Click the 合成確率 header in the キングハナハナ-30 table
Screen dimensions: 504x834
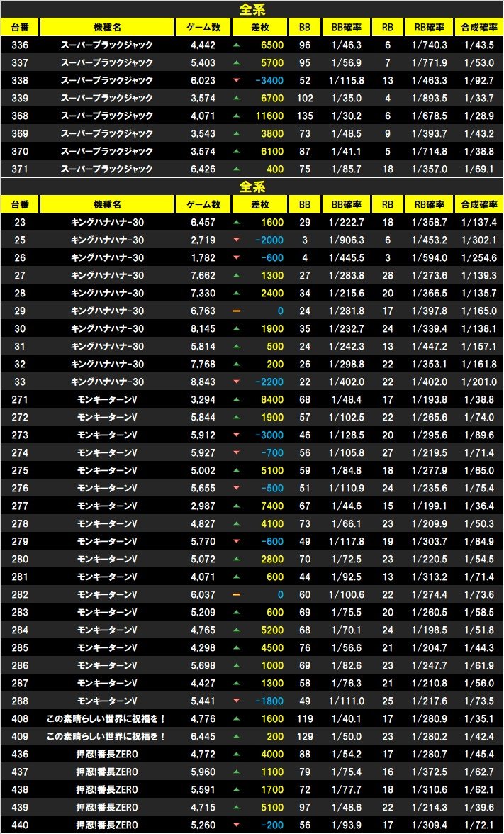(479, 204)
